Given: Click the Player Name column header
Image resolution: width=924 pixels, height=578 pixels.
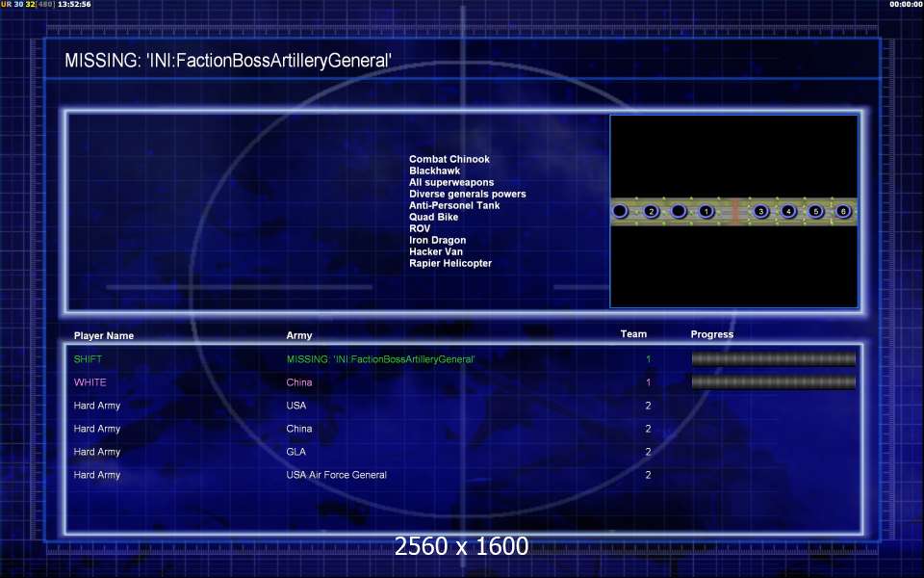Looking at the screenshot, I should [x=104, y=335].
